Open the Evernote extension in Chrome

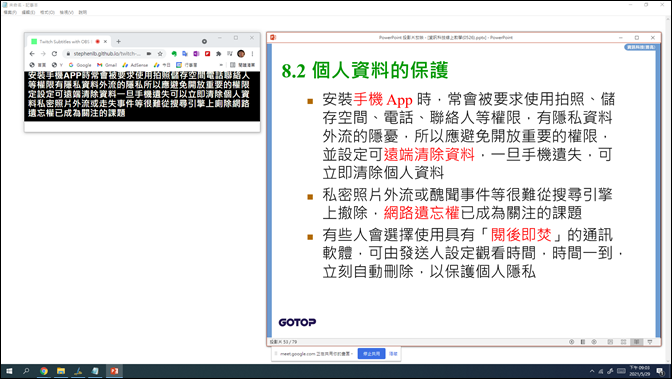click(x=174, y=54)
